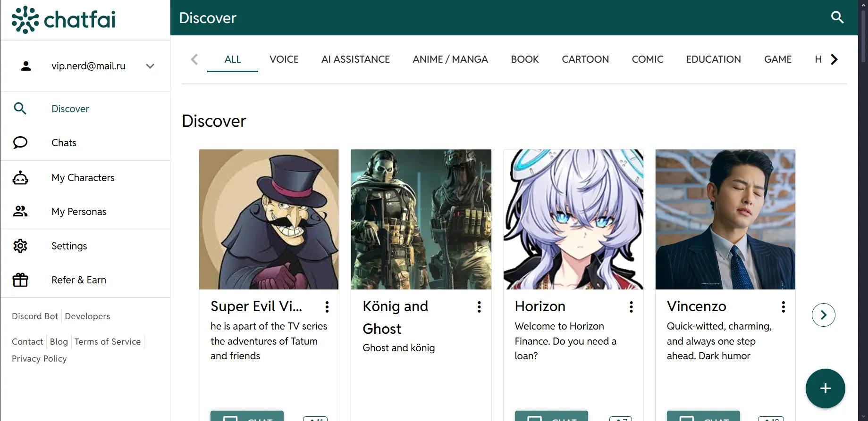This screenshot has height=421, width=868.
Task: Click the Horizon anime character image
Action: (x=573, y=219)
